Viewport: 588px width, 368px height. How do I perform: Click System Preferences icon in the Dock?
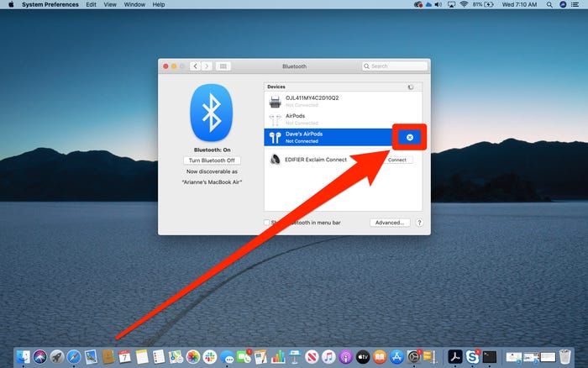tap(413, 357)
